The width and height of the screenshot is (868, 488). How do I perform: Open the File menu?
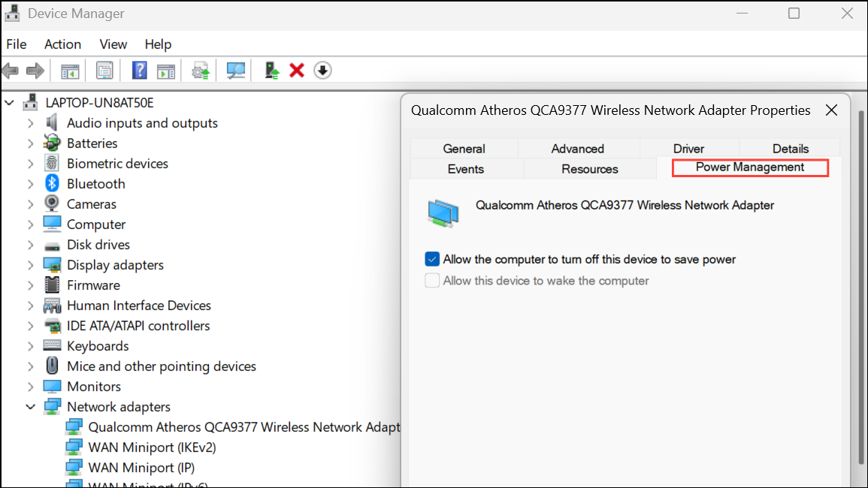pyautogui.click(x=16, y=44)
